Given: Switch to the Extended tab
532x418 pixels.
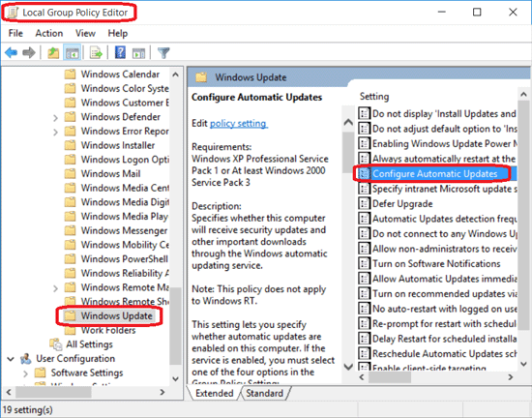Looking at the screenshot, I should (215, 393).
